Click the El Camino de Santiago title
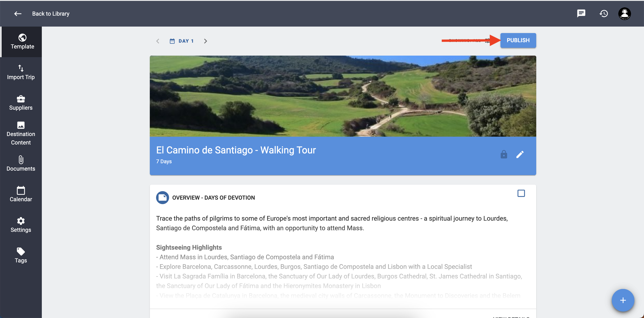Image resolution: width=644 pixels, height=318 pixels. pos(236,150)
